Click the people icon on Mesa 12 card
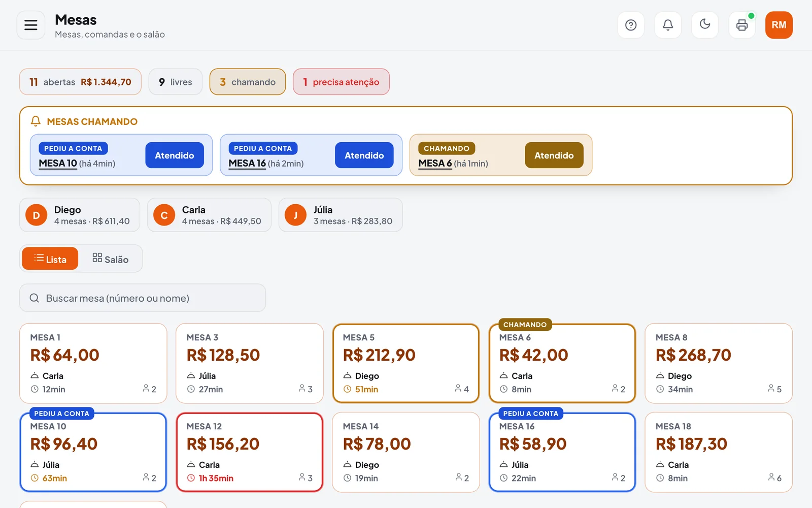The height and width of the screenshot is (508, 812). click(x=302, y=477)
